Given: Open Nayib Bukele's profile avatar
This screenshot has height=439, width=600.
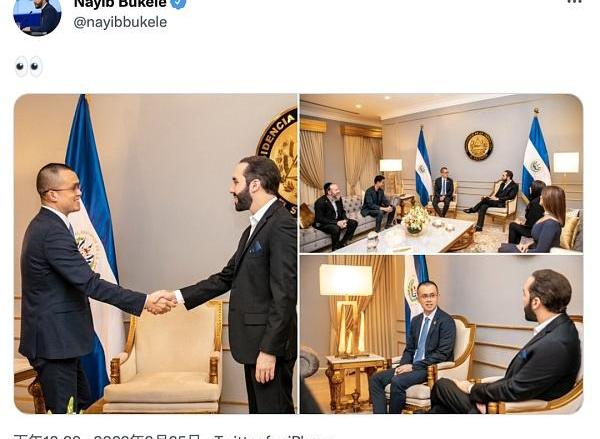Looking at the screenshot, I should 37,17.
